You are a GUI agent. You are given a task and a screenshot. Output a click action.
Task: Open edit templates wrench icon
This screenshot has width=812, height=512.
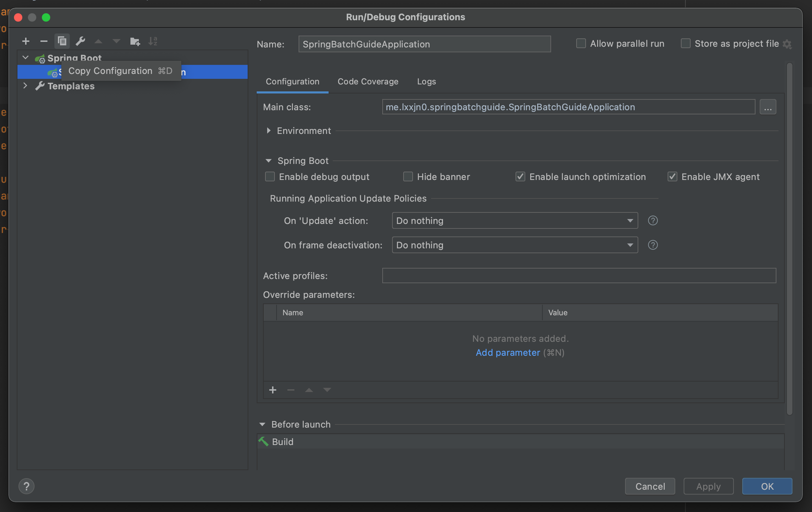[81, 41]
